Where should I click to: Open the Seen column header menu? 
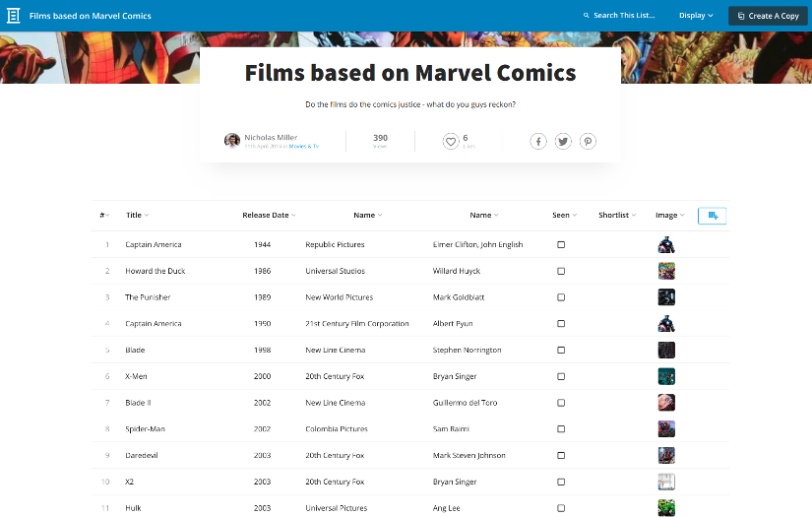(564, 215)
